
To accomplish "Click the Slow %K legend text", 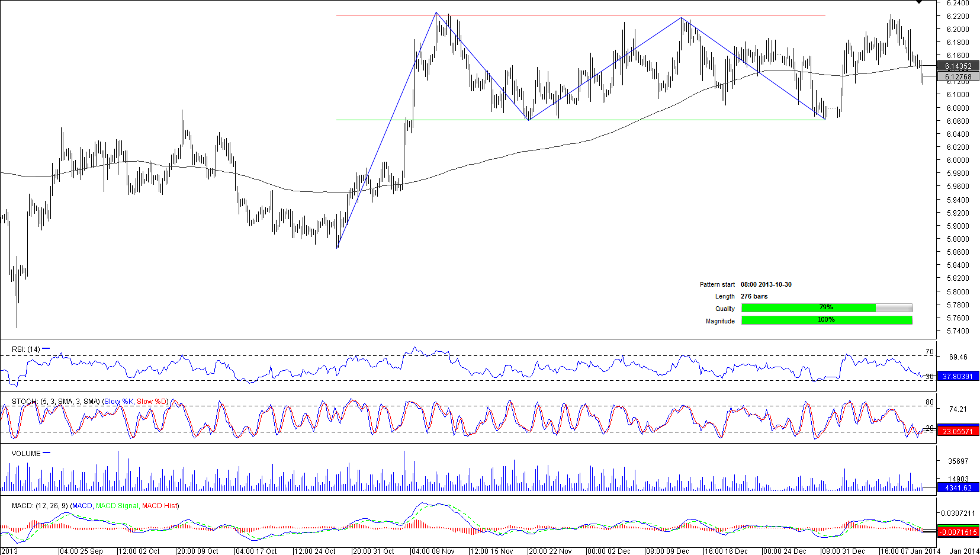I will point(119,402).
